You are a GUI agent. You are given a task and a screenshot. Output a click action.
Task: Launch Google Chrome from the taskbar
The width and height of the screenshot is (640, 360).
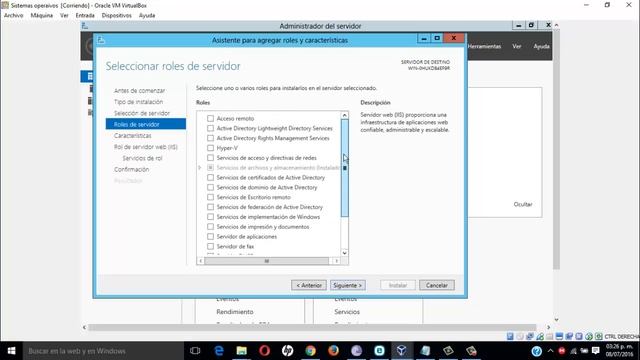pyautogui.click(x=311, y=351)
